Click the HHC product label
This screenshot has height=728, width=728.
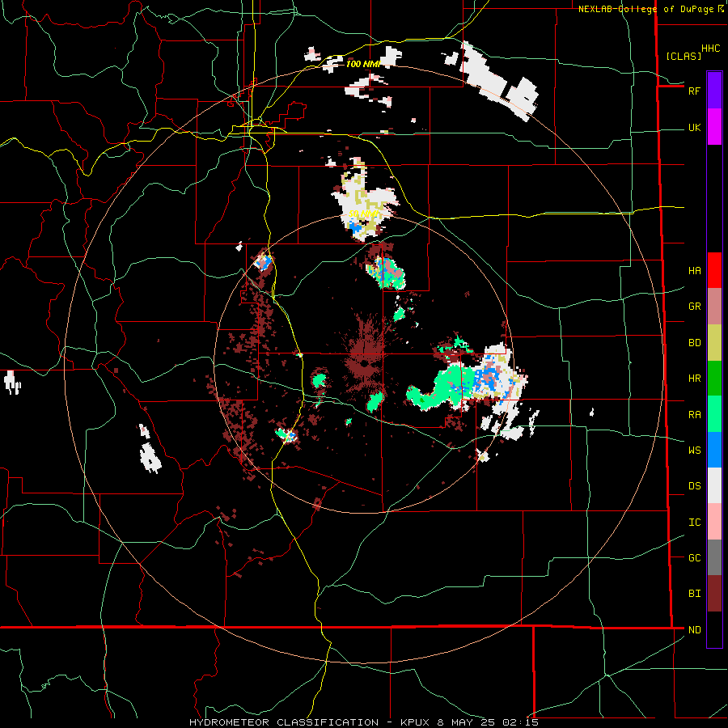click(710, 49)
